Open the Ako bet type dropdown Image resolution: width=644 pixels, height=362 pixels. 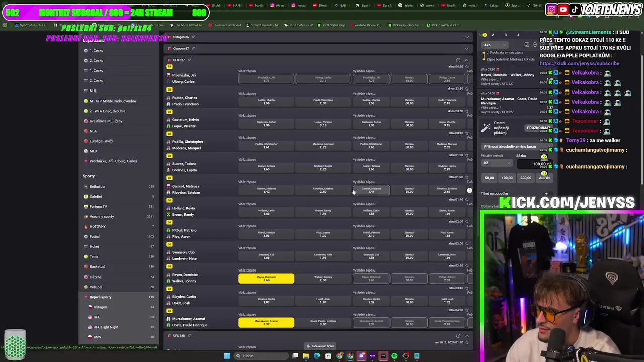click(495, 45)
